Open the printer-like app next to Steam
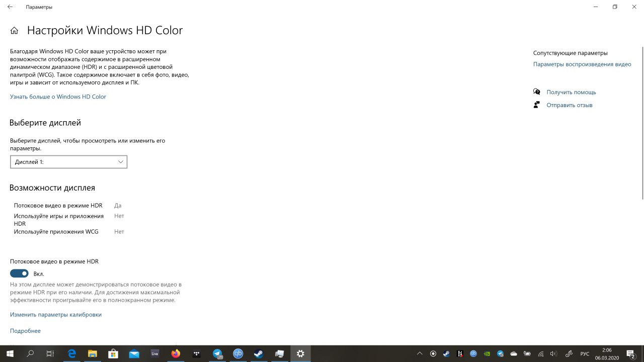This screenshot has width=644, height=362. coord(280,353)
